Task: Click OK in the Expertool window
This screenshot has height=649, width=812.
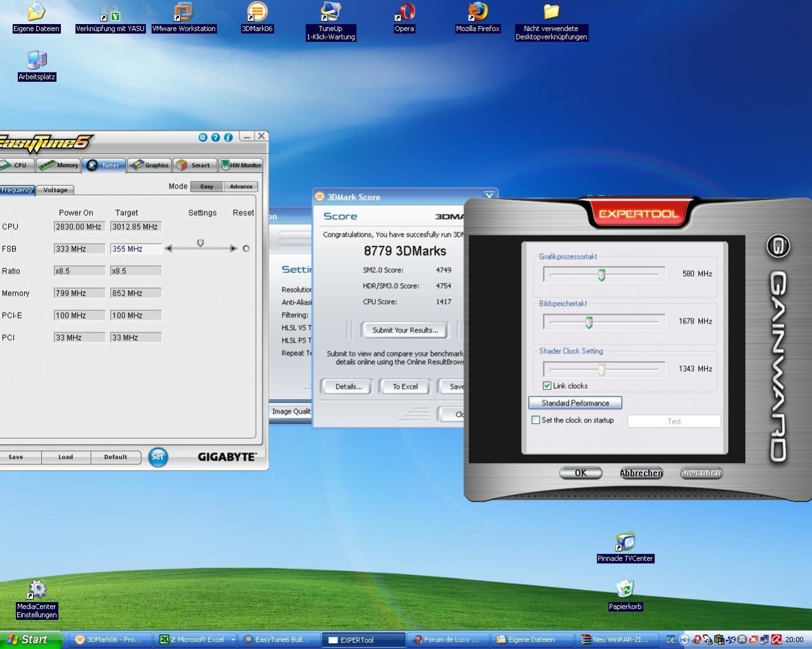Action: click(580, 473)
